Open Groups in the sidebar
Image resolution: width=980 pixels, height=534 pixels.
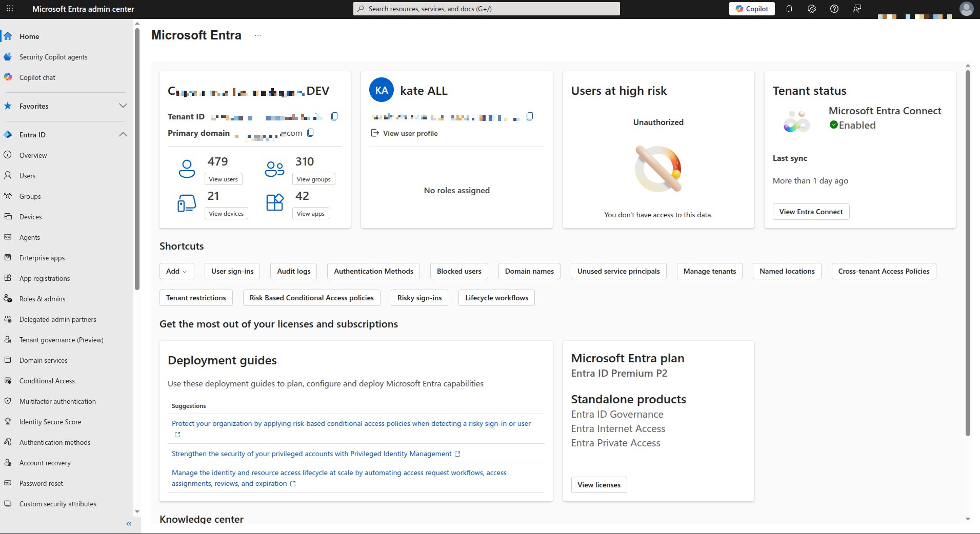30,196
